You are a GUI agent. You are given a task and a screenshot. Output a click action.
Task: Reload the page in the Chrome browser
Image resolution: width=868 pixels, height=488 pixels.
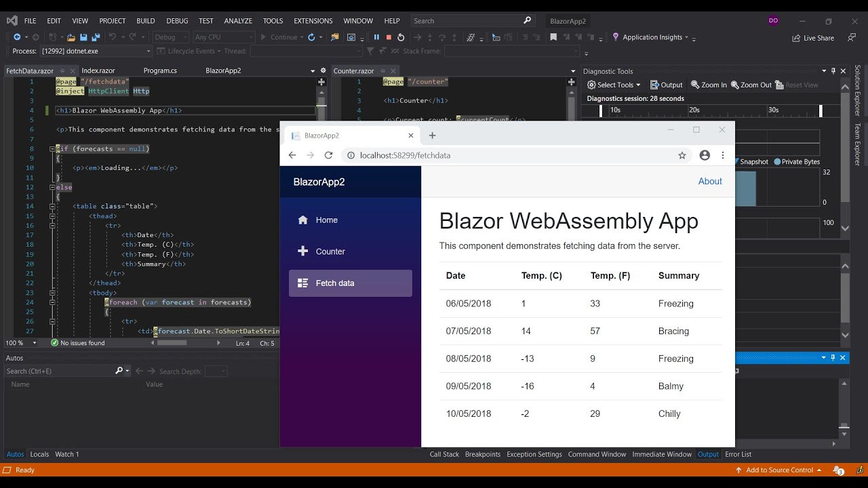pos(328,155)
